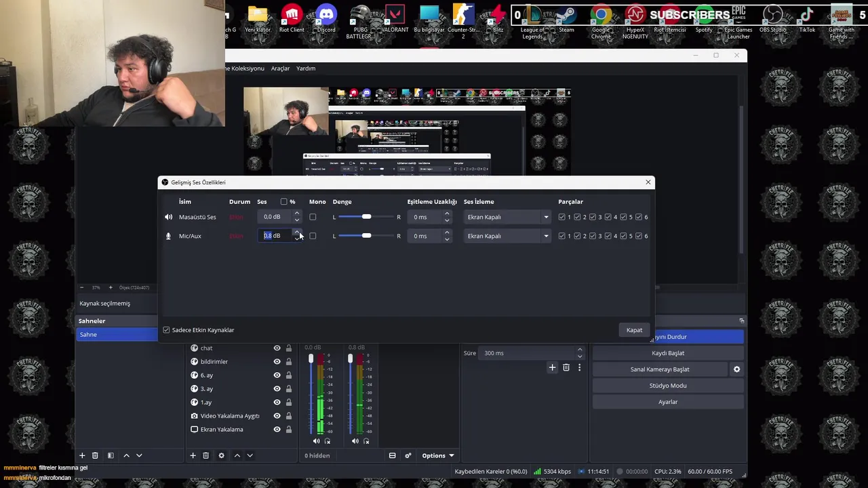The height and width of the screenshot is (488, 868).
Task: Open source properties gear icon
Action: click(x=221, y=455)
